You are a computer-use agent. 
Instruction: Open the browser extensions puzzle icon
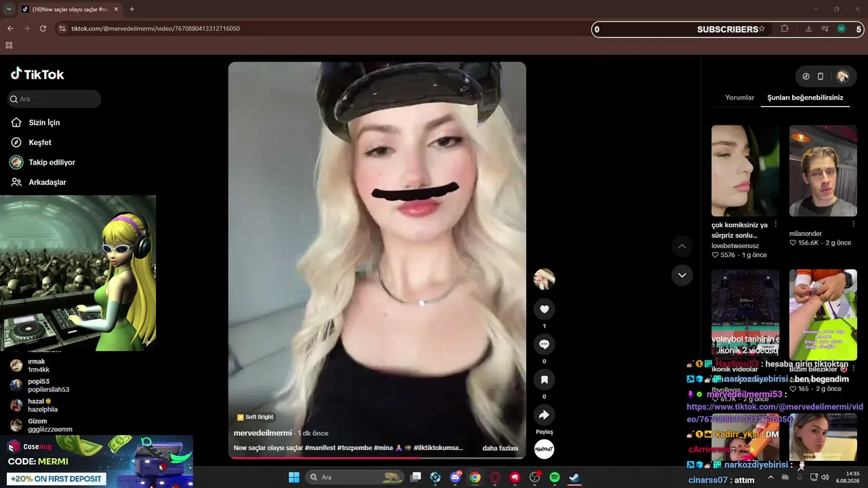pyautogui.click(x=785, y=28)
